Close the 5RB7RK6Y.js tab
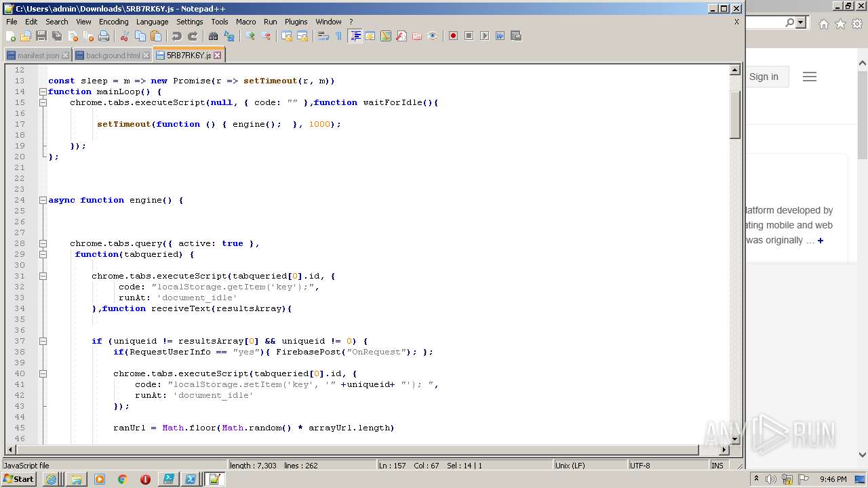Screen dimensions: 868x488 (x=218, y=56)
